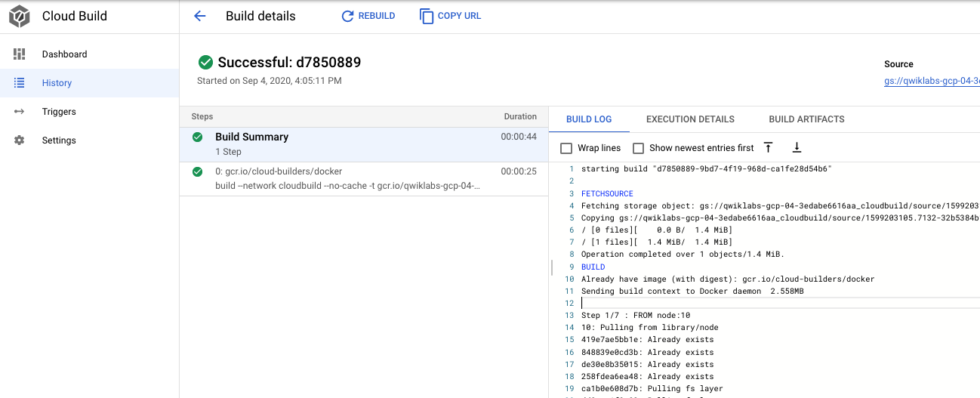Screen dimensions: 980x398
Task: Enable the Wrap lines checkbox
Action: tap(566, 148)
